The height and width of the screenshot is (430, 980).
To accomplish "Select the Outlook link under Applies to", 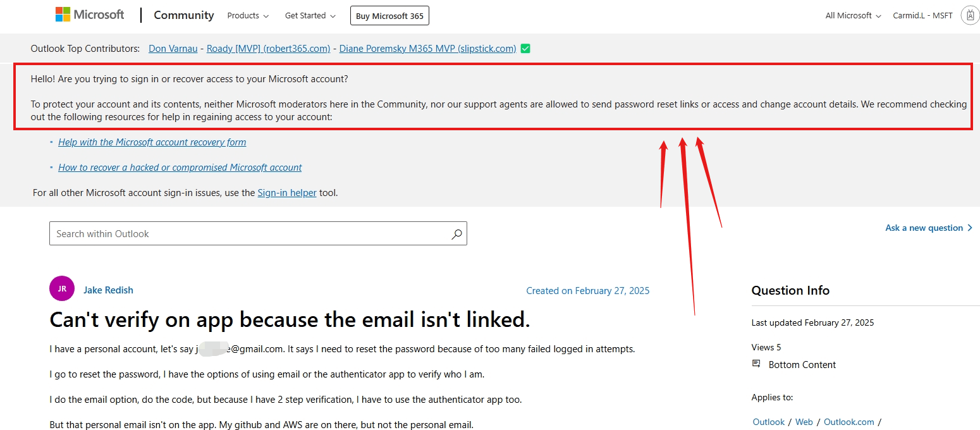I will 768,422.
